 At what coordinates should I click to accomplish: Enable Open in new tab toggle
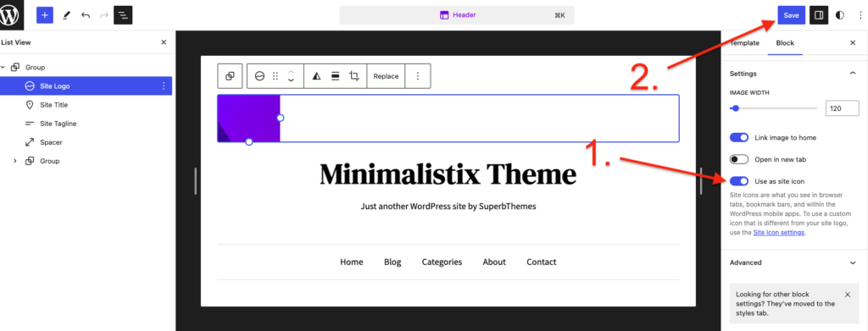739,159
